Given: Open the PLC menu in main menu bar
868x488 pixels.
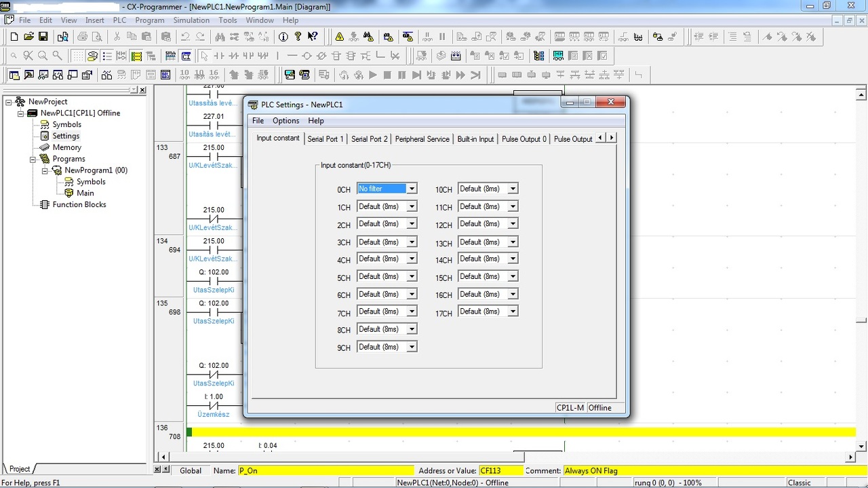Looking at the screenshot, I should pyautogui.click(x=119, y=20).
